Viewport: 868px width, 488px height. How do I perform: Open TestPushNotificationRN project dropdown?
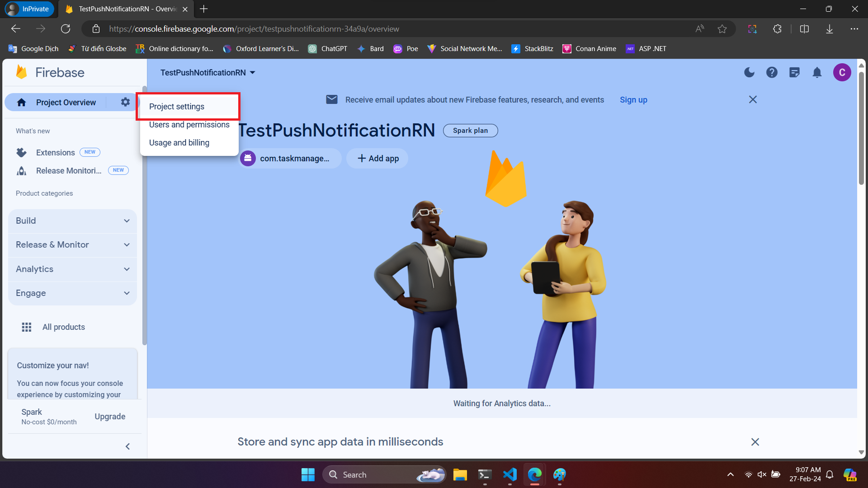[x=208, y=73]
